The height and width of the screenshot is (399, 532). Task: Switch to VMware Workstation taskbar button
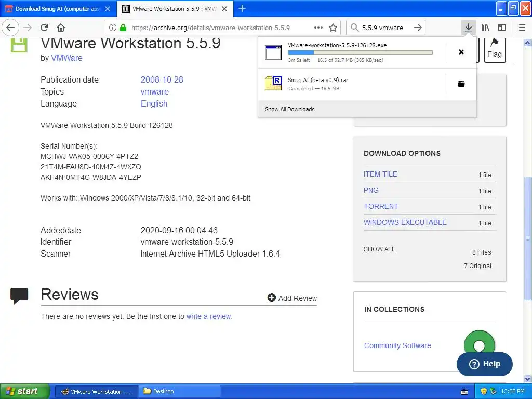[96, 392]
